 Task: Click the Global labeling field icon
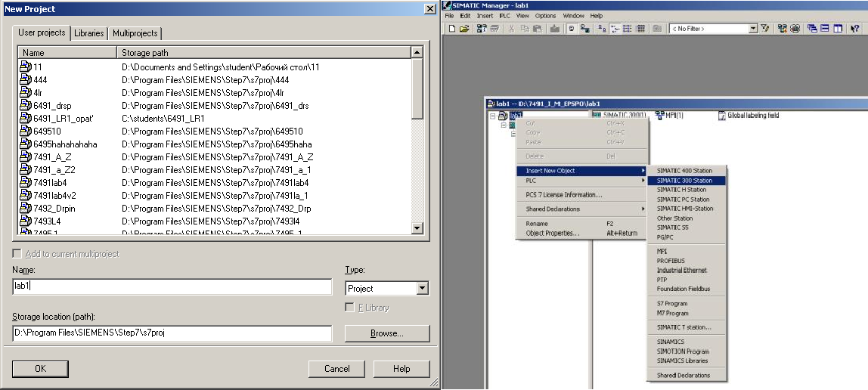coord(722,116)
